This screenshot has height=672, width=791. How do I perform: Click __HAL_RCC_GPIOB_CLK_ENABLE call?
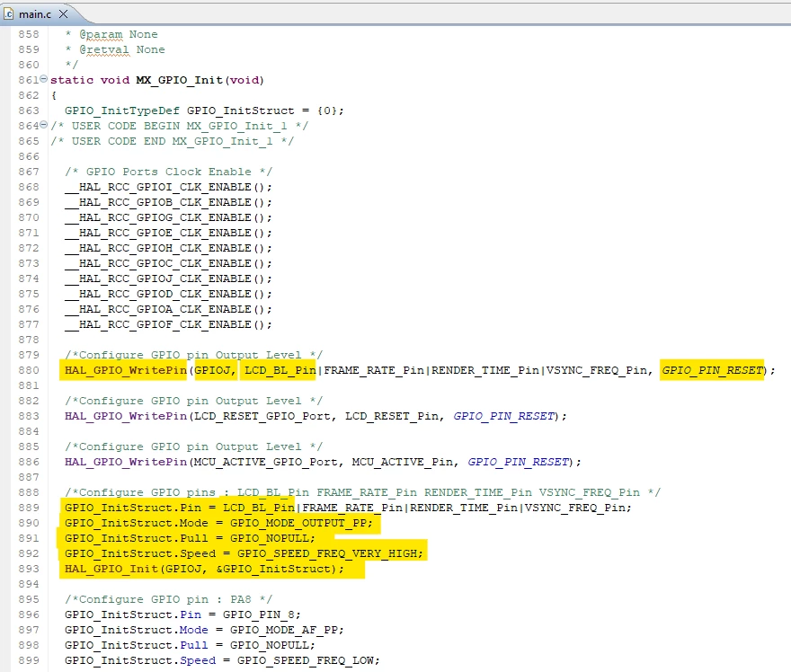(168, 202)
